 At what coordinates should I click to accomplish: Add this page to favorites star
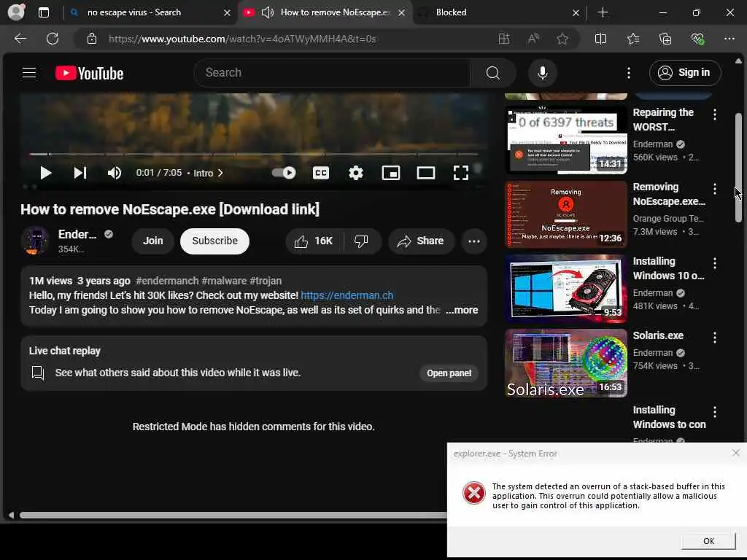click(x=562, y=39)
